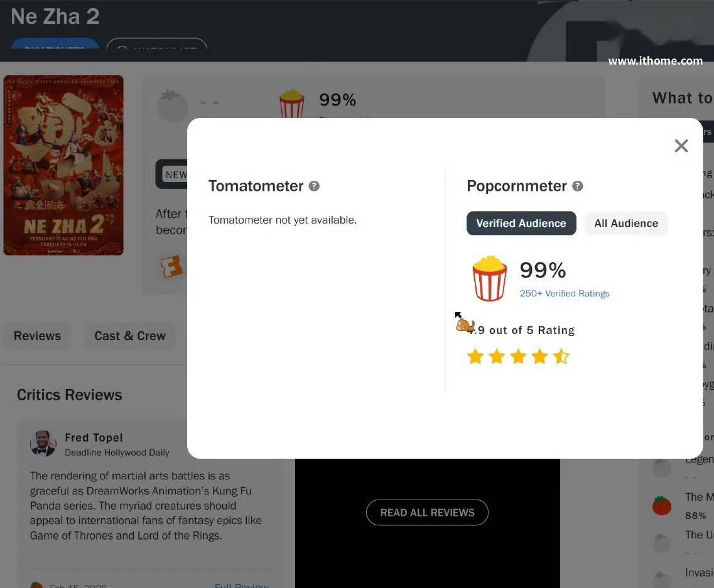Click the Popcornmeter help question icon
The image size is (714, 588).
[577, 186]
